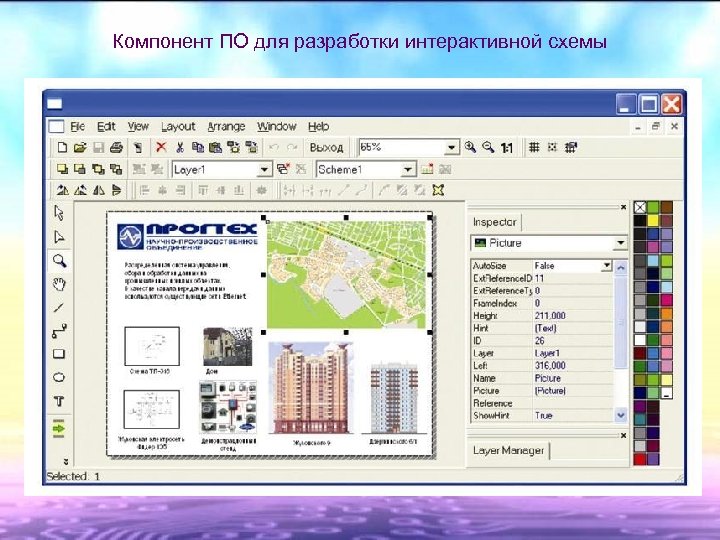
Task: Switch to the Layer Manager tab
Action: click(509, 450)
